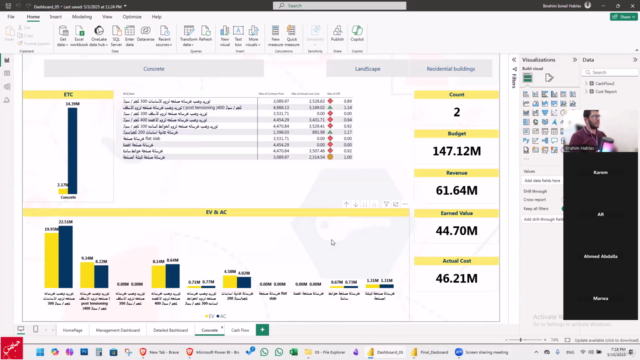Viewport: 640px width, 360px height.
Task: Select the Funnel chart visual icon
Action: (x=545, y=113)
